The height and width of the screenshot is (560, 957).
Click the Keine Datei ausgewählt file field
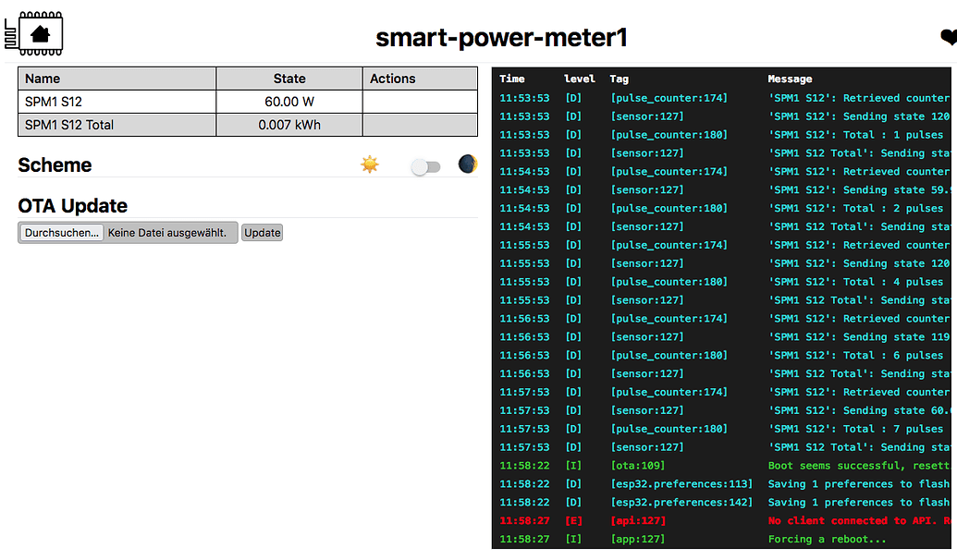(x=168, y=232)
